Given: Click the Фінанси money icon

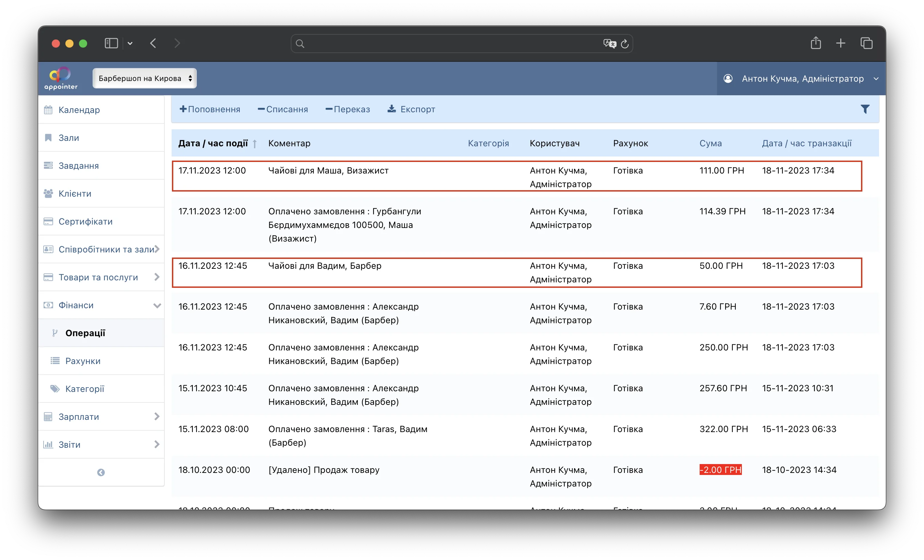Looking at the screenshot, I should point(48,305).
